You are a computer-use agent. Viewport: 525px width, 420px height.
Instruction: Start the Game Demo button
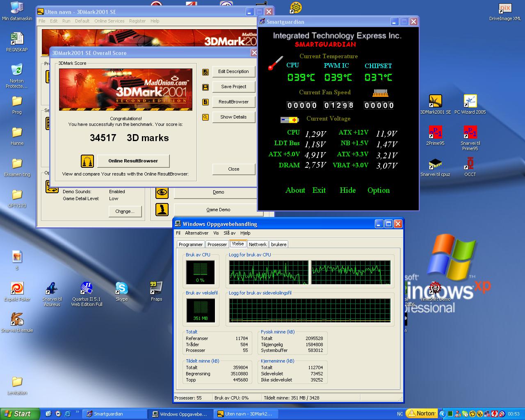point(218,210)
